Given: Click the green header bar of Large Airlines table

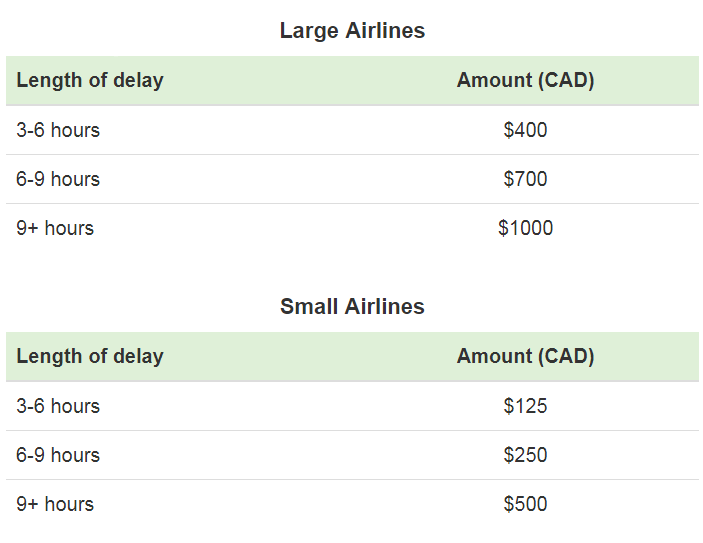Looking at the screenshot, I should [300, 81].
